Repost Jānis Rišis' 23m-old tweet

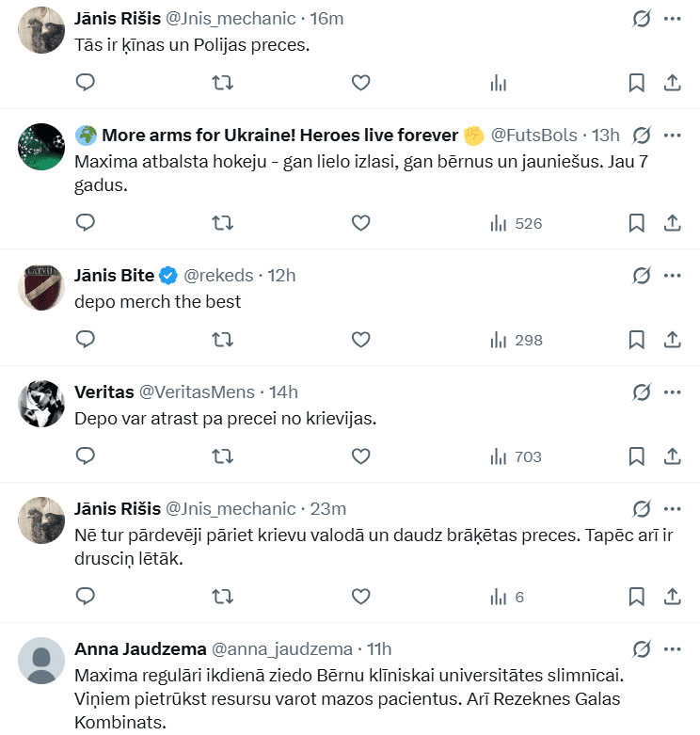tap(223, 597)
